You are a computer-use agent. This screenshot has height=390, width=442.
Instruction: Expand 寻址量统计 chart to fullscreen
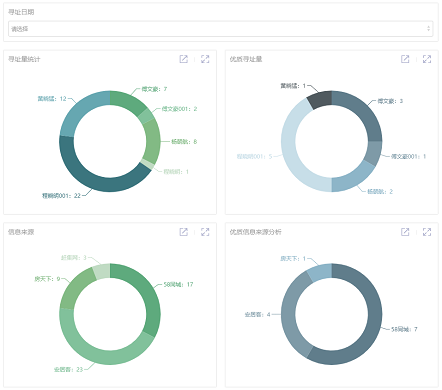tap(205, 59)
